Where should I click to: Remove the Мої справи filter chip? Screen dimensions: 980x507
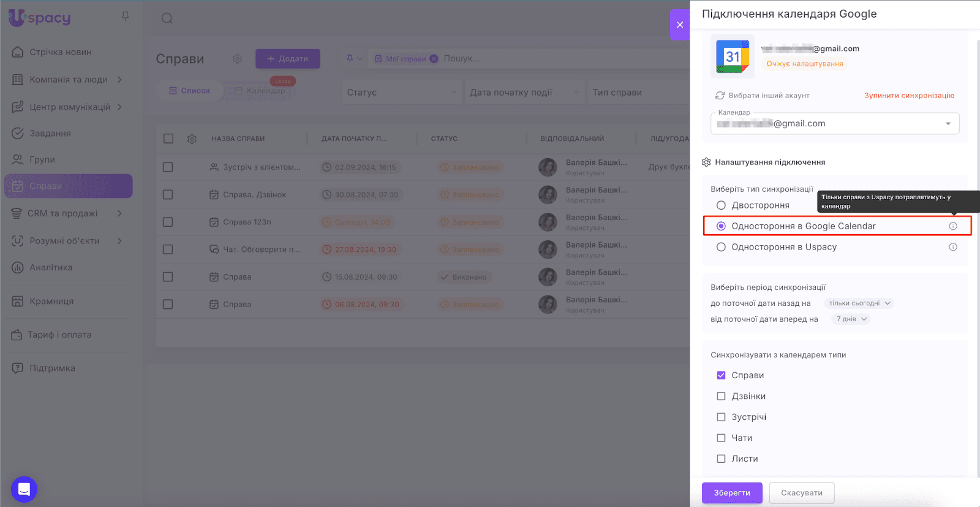(434, 59)
